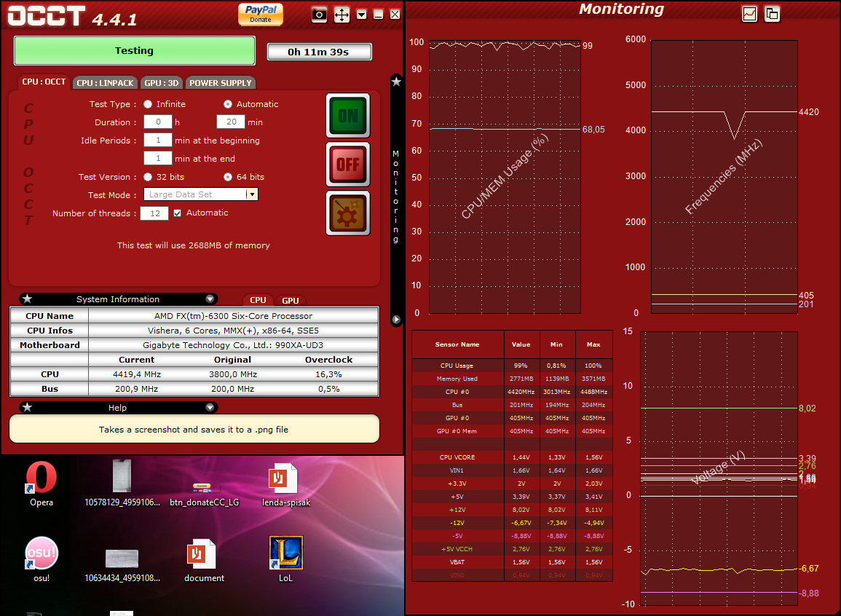Viewport: 841px width, 616px height.
Task: Switch to the CPU : LINPACK tab
Action: [105, 83]
